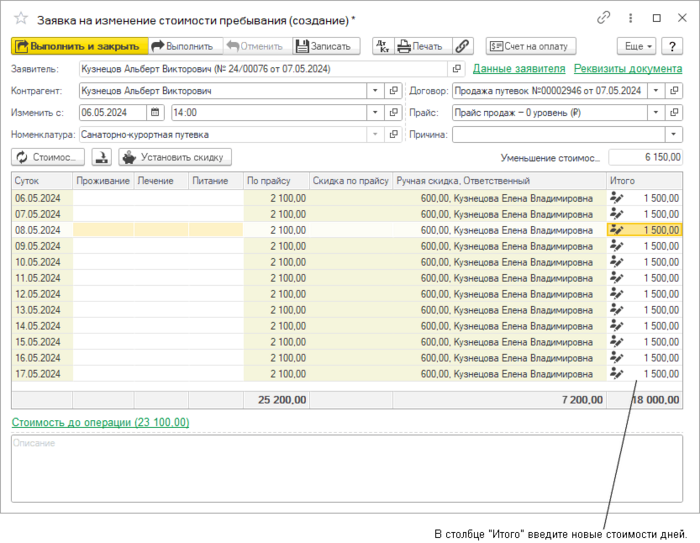The image size is (700, 543).
Task: Add this form to favorites with the star icon
Action: pyautogui.click(x=21, y=18)
